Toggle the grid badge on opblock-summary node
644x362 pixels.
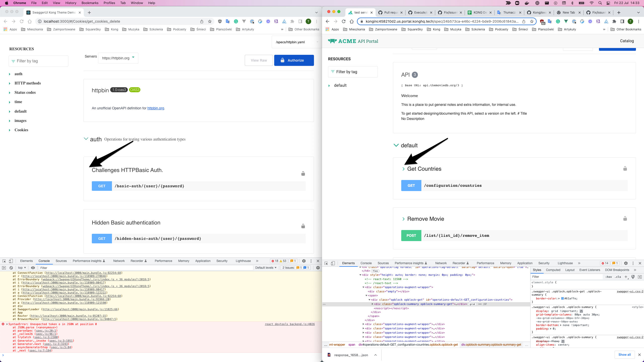(472, 304)
